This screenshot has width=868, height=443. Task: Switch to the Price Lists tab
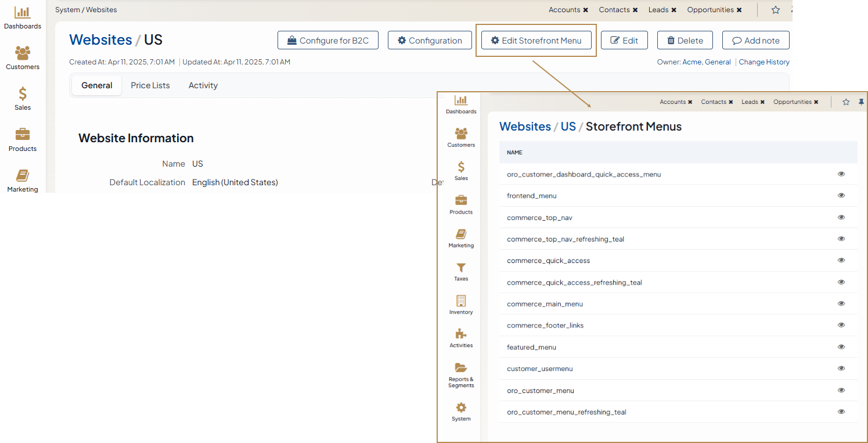point(150,85)
